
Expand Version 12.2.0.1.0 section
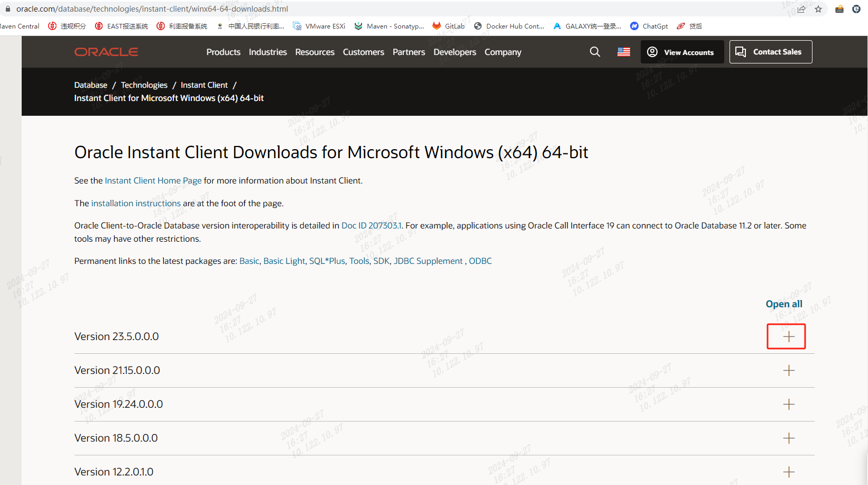point(789,472)
